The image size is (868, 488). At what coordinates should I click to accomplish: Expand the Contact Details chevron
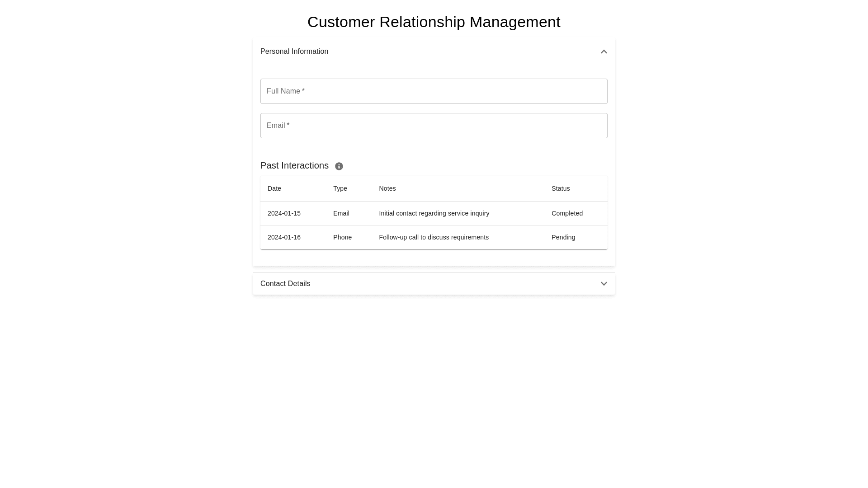tap(604, 284)
